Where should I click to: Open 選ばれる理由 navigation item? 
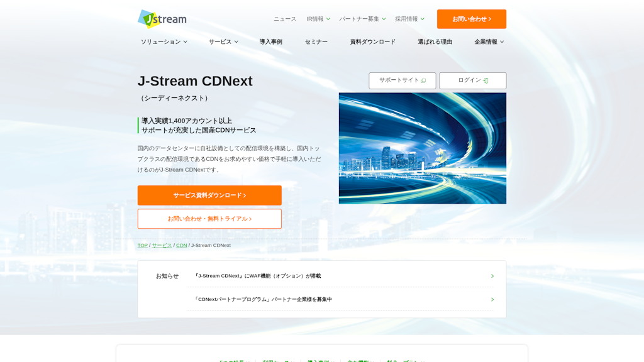coord(435,41)
